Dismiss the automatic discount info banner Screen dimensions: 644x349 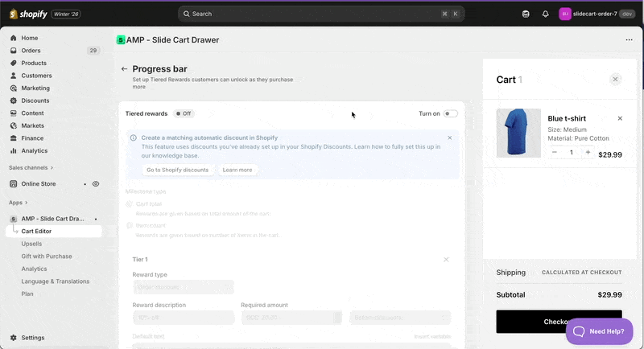(x=450, y=138)
